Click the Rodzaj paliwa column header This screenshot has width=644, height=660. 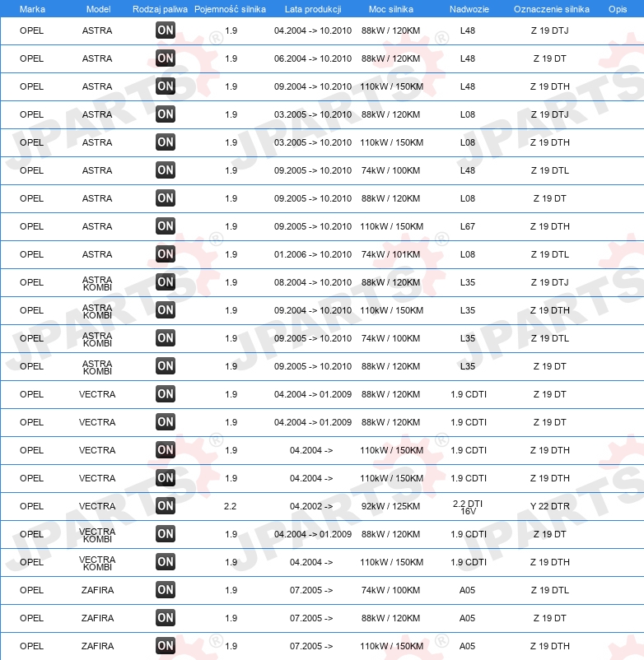(x=160, y=9)
